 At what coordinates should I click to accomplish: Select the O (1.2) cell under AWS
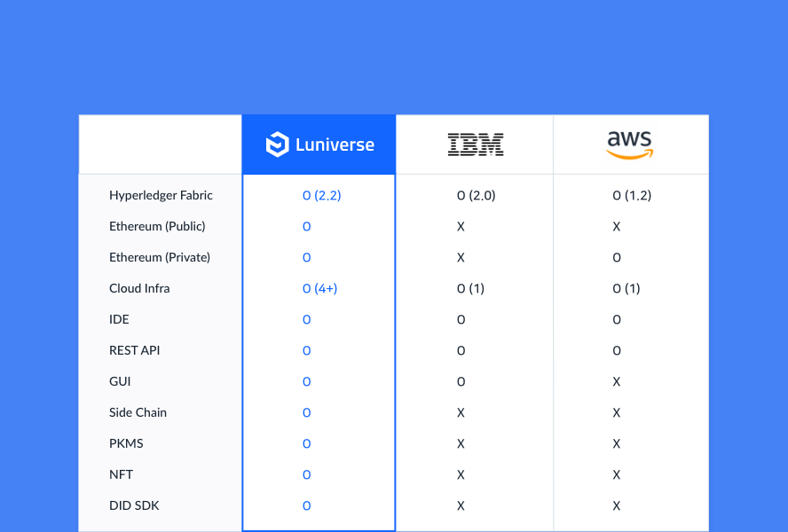pos(632,195)
